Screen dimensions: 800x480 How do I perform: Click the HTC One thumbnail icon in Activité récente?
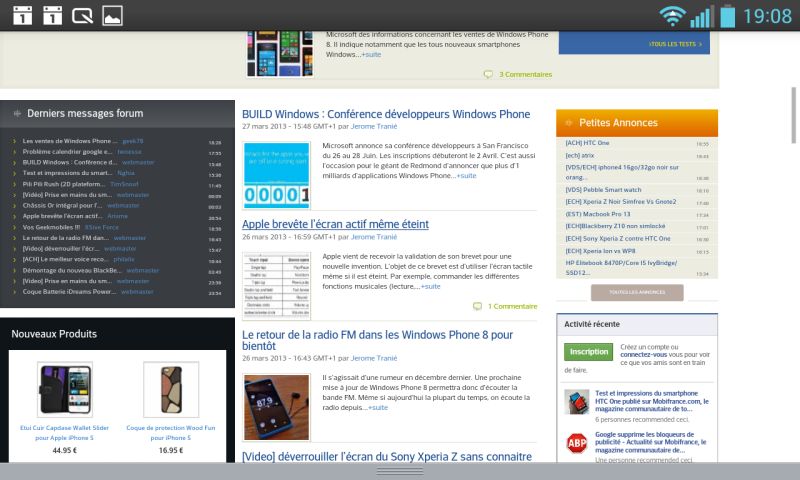(577, 401)
